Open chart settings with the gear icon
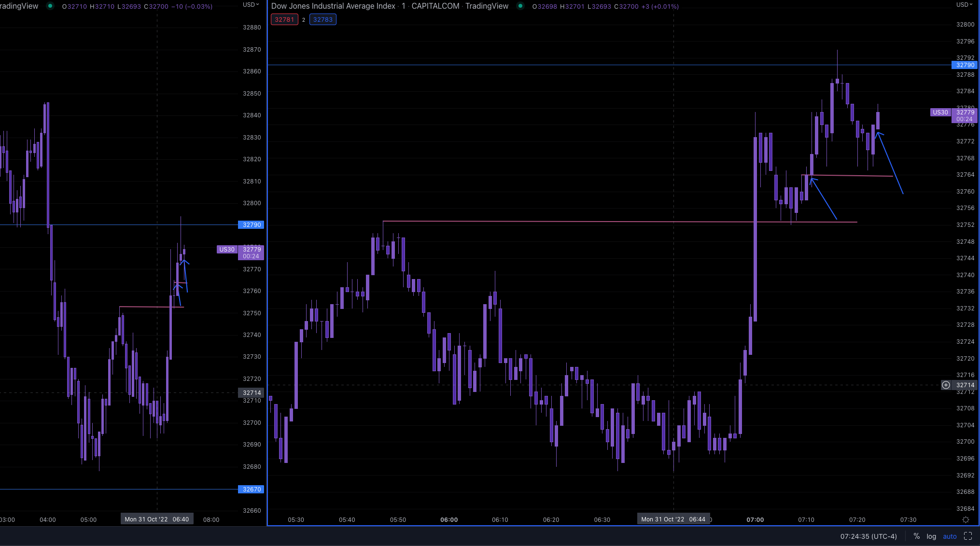Viewport: 980px width, 546px height. click(x=966, y=519)
